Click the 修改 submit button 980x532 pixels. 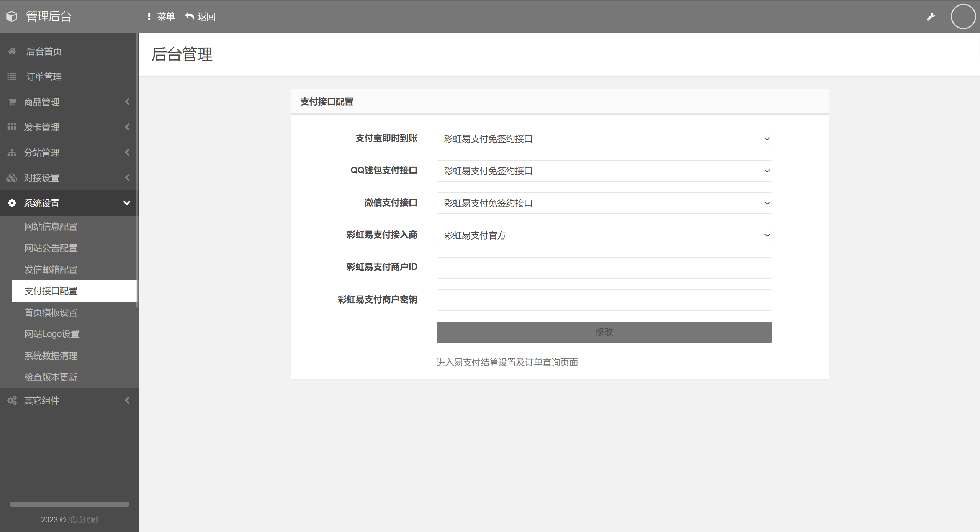point(604,332)
